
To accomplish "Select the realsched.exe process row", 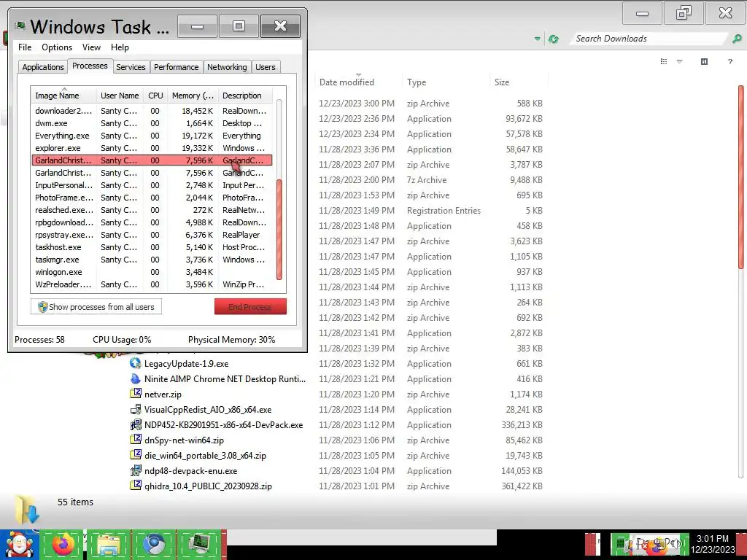I will (x=152, y=210).
